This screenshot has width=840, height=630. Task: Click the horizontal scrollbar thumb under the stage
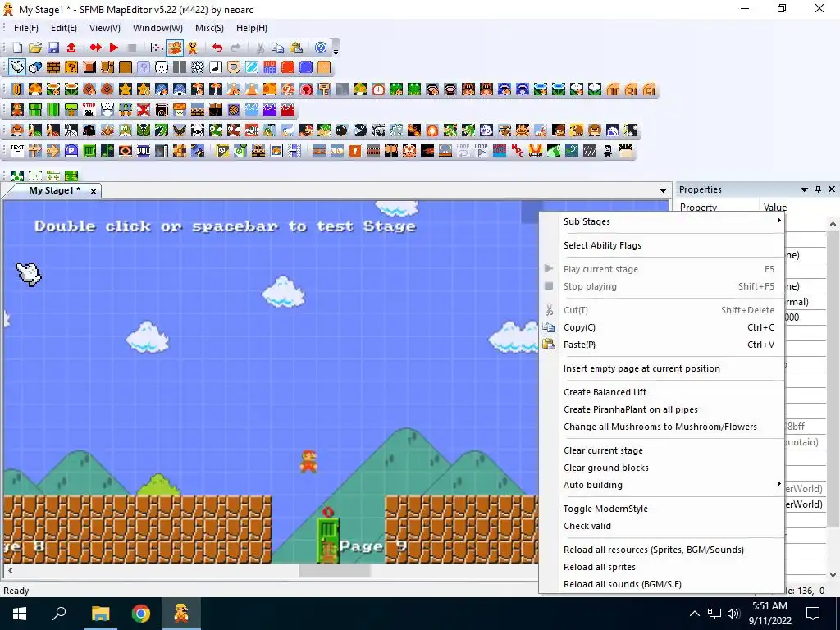tap(335, 571)
